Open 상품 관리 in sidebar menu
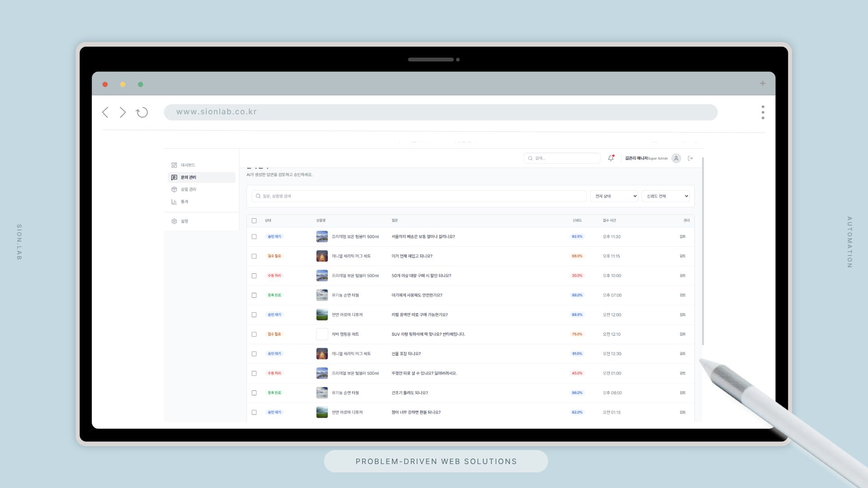 tap(188, 189)
